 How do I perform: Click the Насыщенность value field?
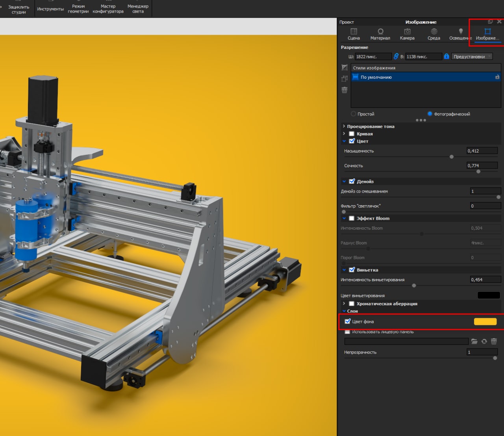click(482, 151)
